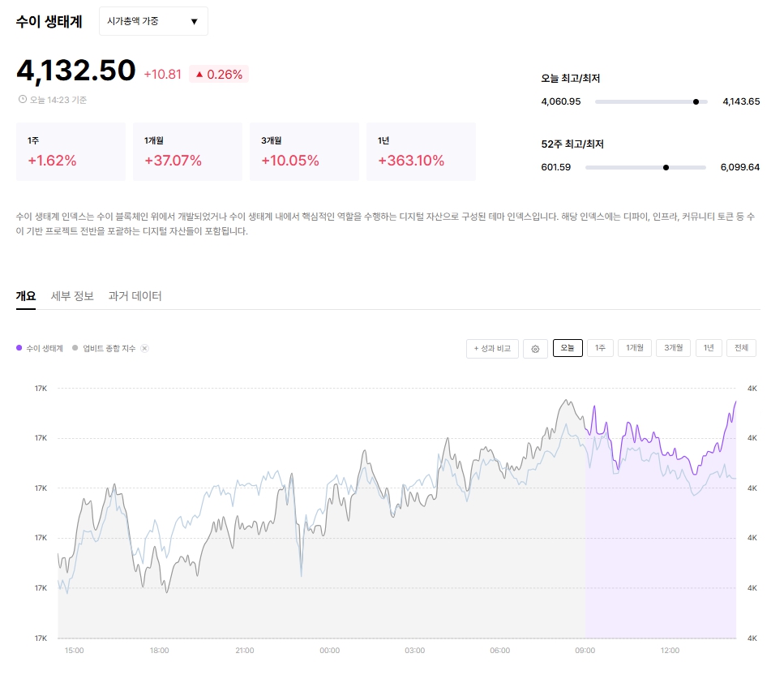The height and width of the screenshot is (675, 784).
Task: Click the purple 수이 생태계 legend dot
Action: coord(19,348)
